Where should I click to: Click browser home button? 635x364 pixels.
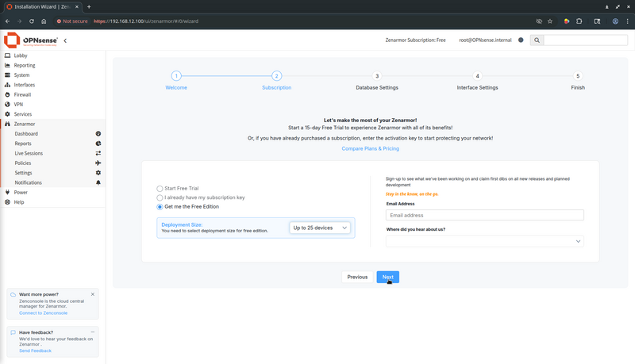click(x=44, y=21)
